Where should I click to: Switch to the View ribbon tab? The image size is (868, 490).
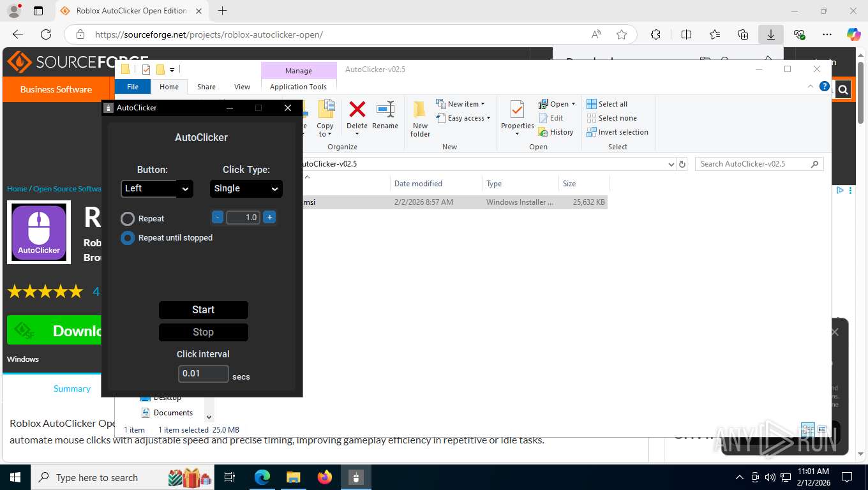tap(243, 87)
